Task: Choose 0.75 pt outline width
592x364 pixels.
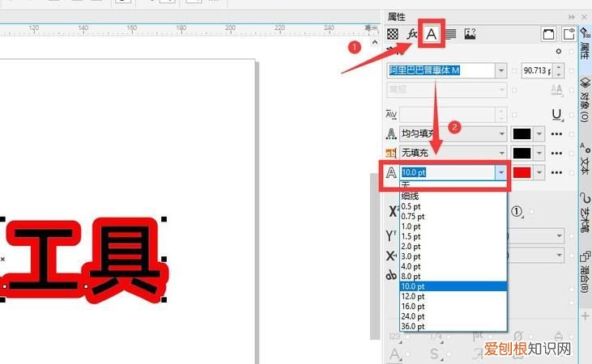Action: 453,217
